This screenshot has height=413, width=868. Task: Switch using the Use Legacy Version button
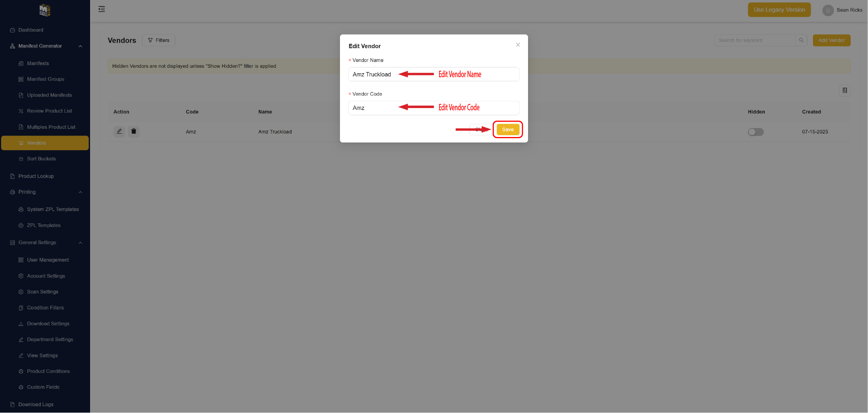tap(779, 10)
